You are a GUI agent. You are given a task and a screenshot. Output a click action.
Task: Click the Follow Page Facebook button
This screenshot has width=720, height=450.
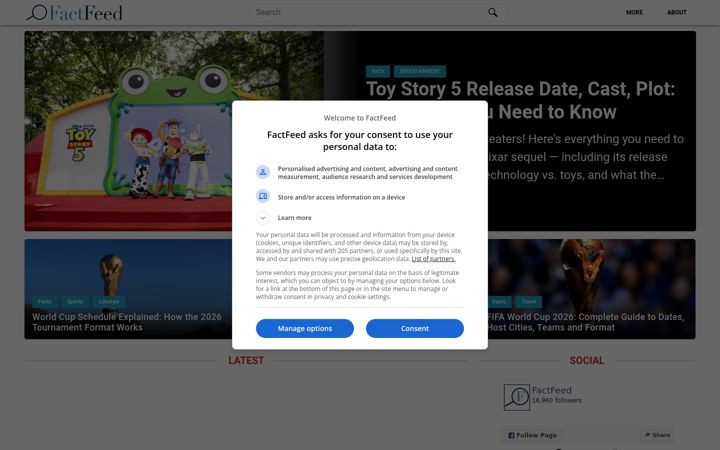532,435
